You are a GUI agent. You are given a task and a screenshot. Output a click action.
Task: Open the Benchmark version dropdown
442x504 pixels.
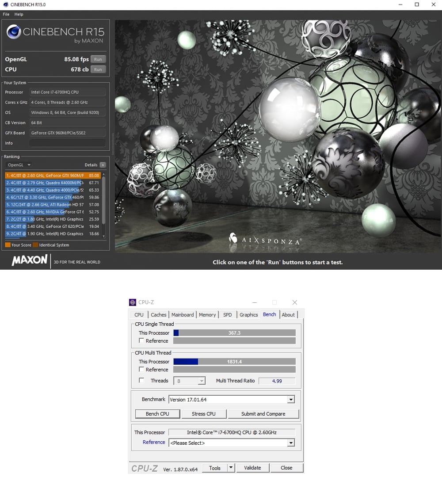click(x=232, y=400)
